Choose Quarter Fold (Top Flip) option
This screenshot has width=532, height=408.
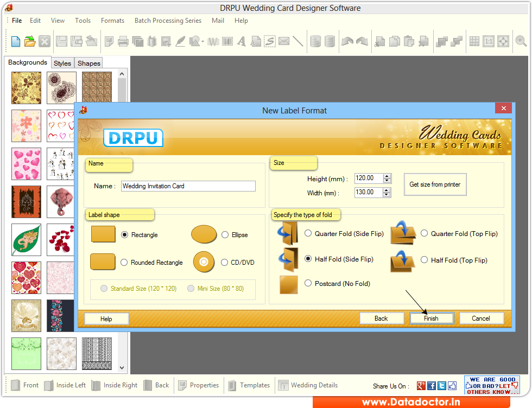click(424, 233)
